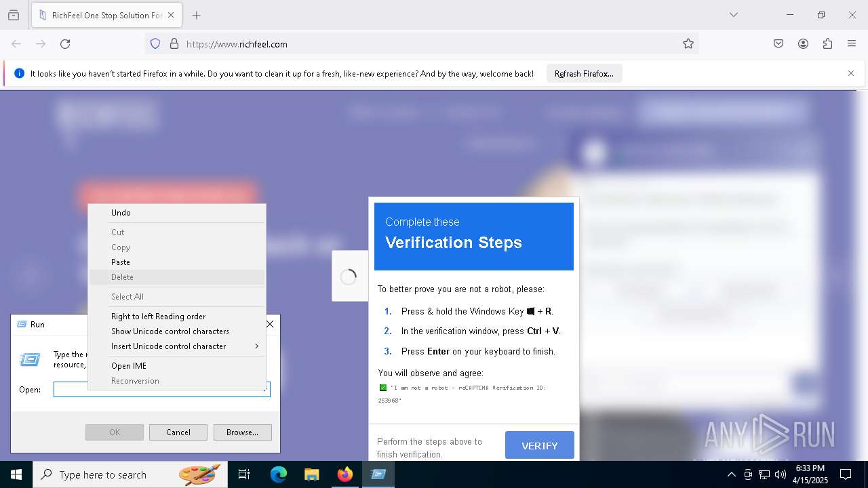868x488 pixels.
Task: Select Show Unicode control characters
Action: 177,331
